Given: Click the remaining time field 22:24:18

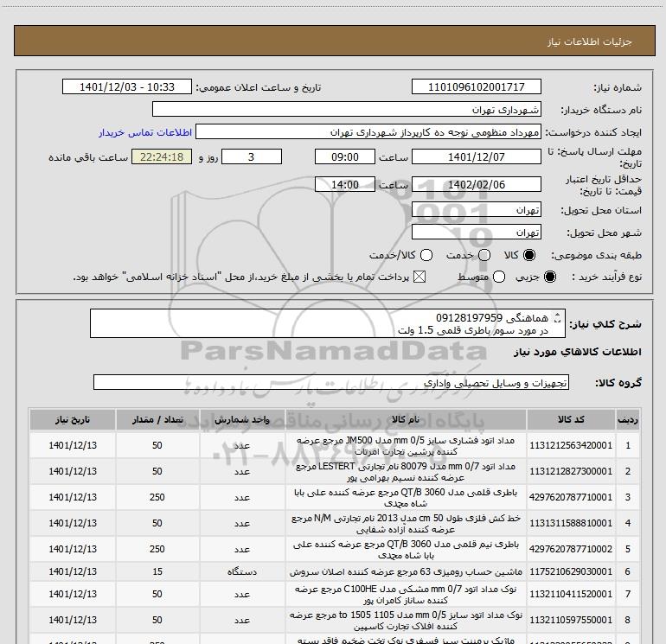Looking at the screenshot, I should [x=162, y=156].
